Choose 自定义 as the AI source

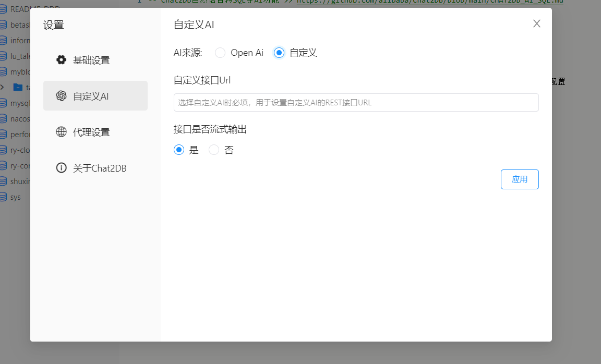click(x=279, y=53)
